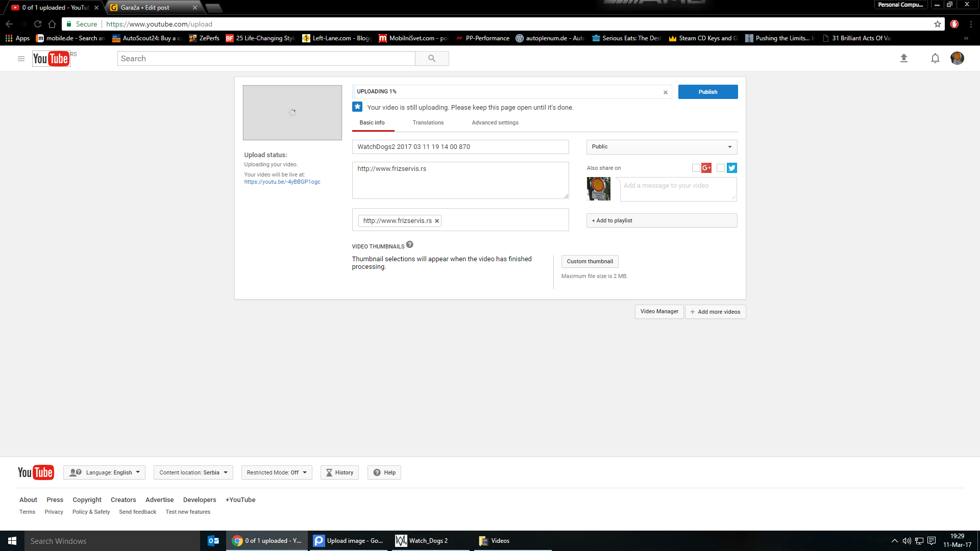Click the YouTube upload arrow icon
Screen dimensions: 980x551
pyautogui.click(x=903, y=58)
